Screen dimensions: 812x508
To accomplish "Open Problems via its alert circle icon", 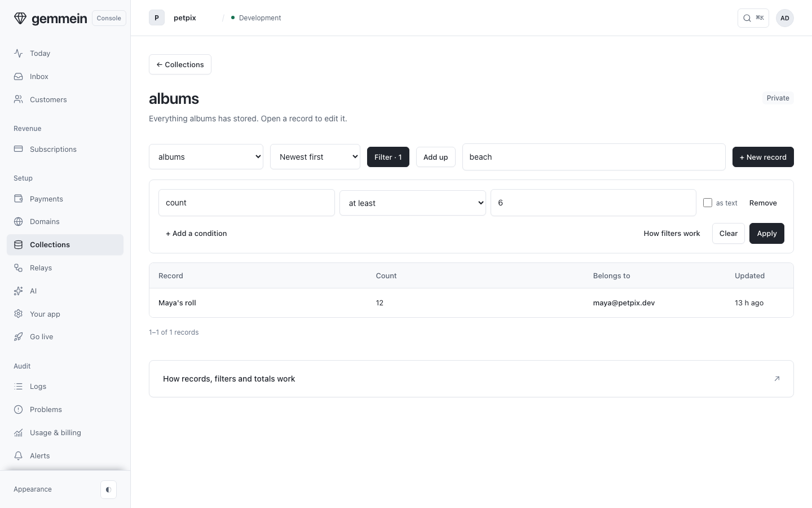I will point(19,409).
